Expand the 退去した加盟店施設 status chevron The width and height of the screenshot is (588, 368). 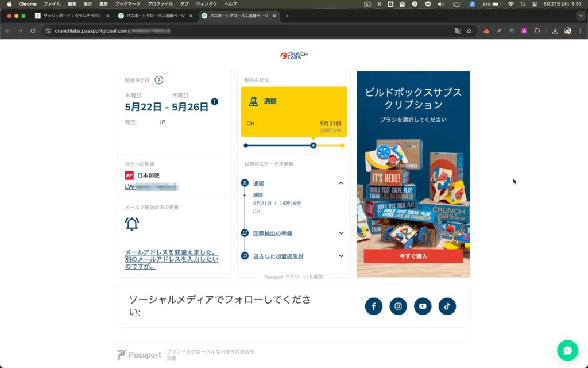pos(341,256)
